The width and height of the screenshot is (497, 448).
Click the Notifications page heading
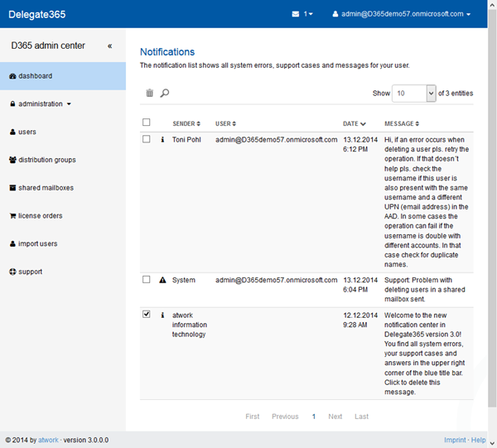[167, 52]
